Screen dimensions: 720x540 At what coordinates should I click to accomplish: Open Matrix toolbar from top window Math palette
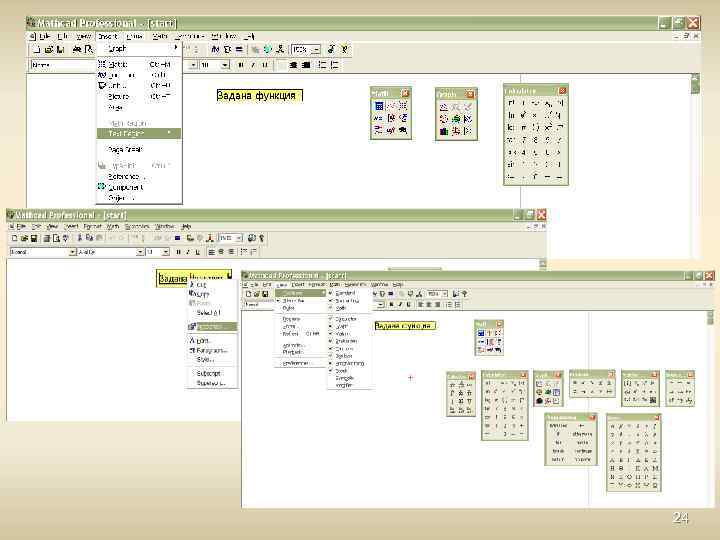(403, 107)
